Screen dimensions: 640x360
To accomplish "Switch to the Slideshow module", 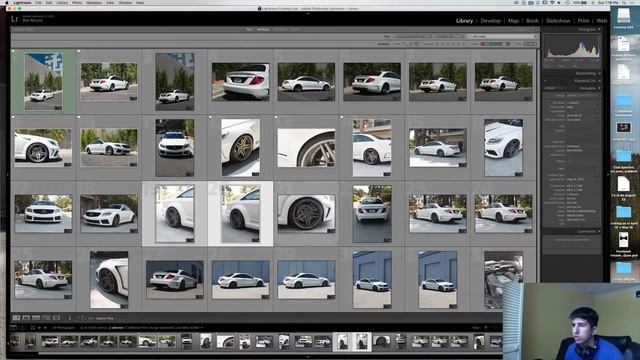I will pyautogui.click(x=558, y=20).
